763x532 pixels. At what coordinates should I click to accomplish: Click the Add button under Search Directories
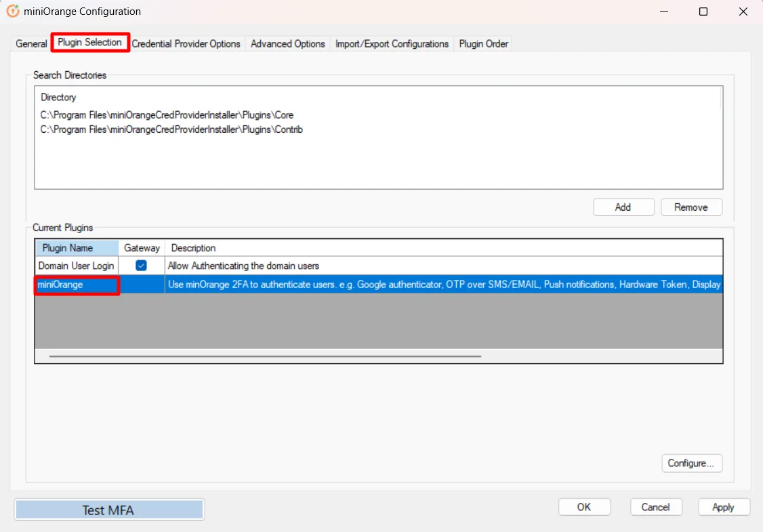tap(623, 207)
